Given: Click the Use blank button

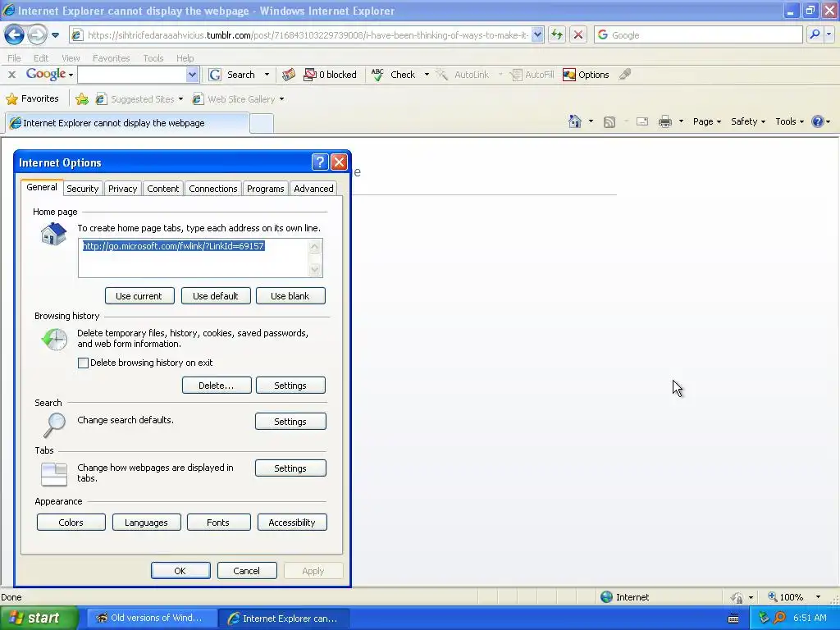Looking at the screenshot, I should [x=290, y=295].
